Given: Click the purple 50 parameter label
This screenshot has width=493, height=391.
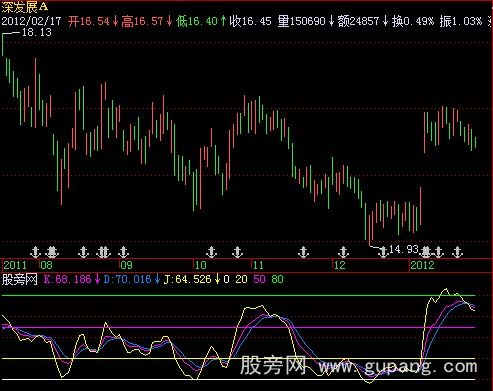Looking at the screenshot, I should [259, 279].
